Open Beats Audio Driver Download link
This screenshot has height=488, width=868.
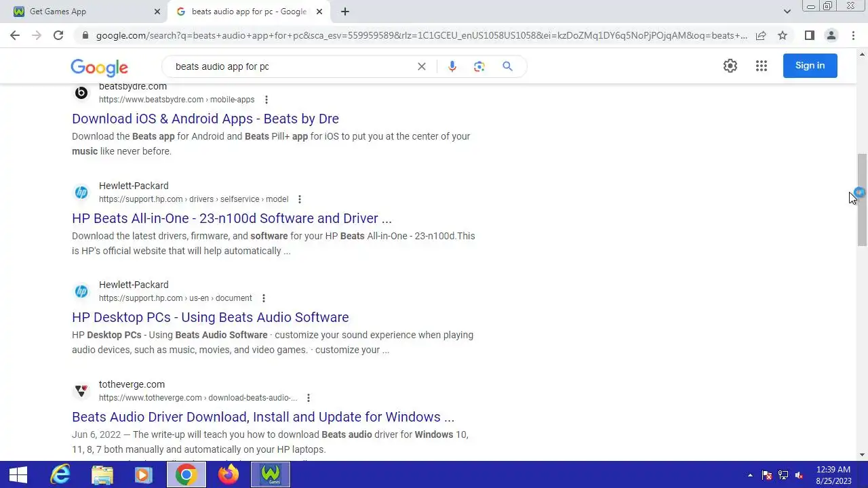point(263,417)
